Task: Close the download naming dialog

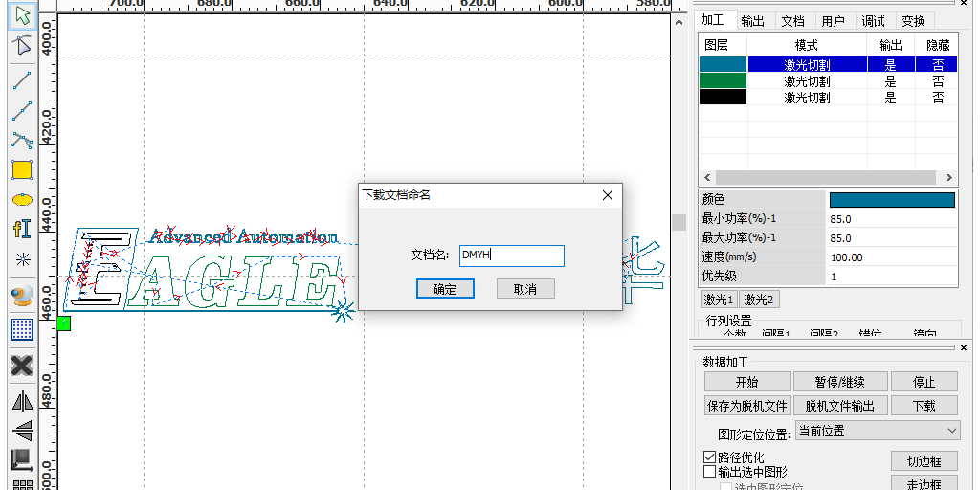Action: tap(608, 195)
